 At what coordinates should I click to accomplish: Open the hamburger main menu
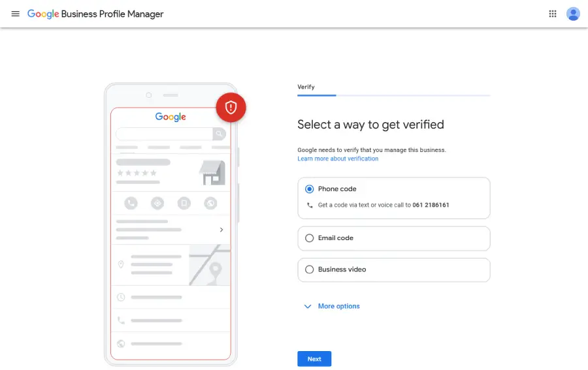point(16,14)
